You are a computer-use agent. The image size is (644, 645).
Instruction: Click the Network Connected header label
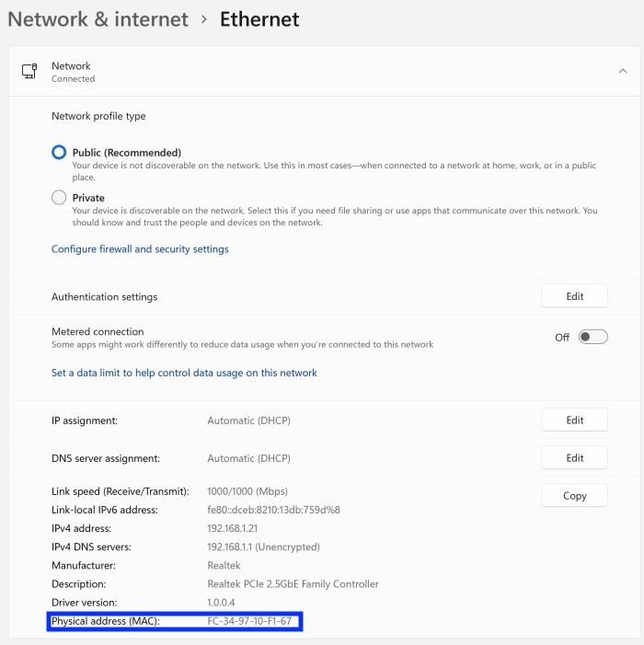pos(72,72)
